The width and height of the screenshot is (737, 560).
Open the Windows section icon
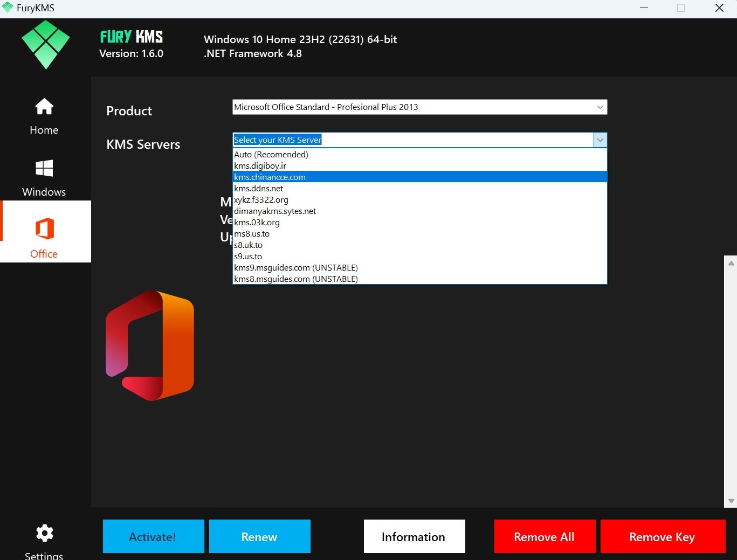(44, 168)
